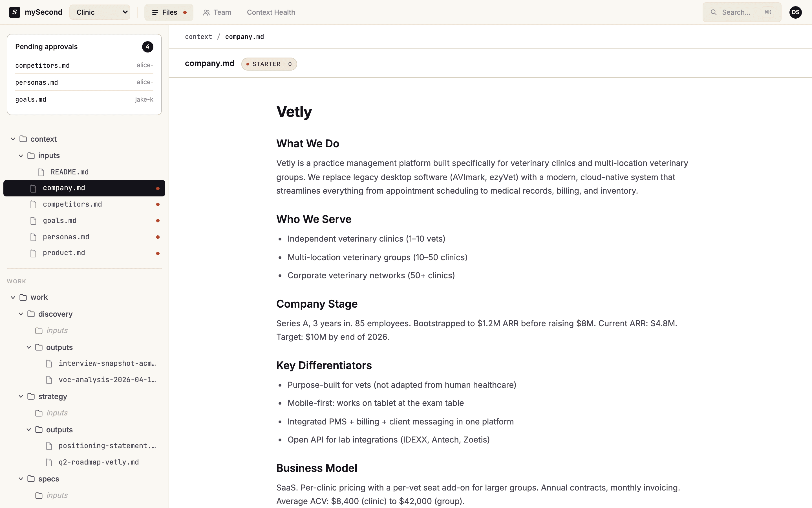The image size is (812, 508).
Task: Collapse the strategy folder chevron
Action: [x=21, y=397]
